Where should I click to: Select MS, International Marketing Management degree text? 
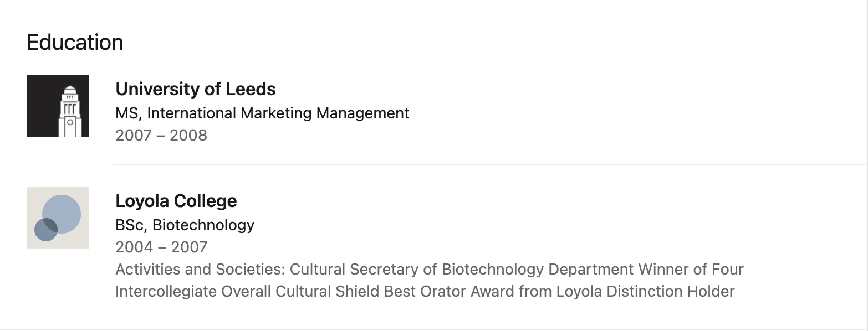click(262, 113)
